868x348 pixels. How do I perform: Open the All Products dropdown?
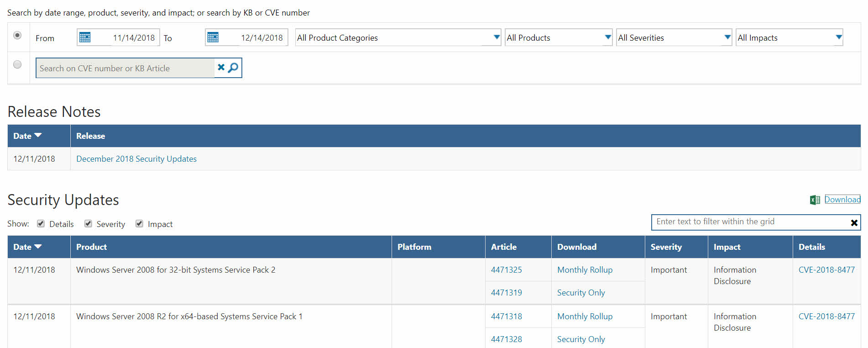click(559, 37)
